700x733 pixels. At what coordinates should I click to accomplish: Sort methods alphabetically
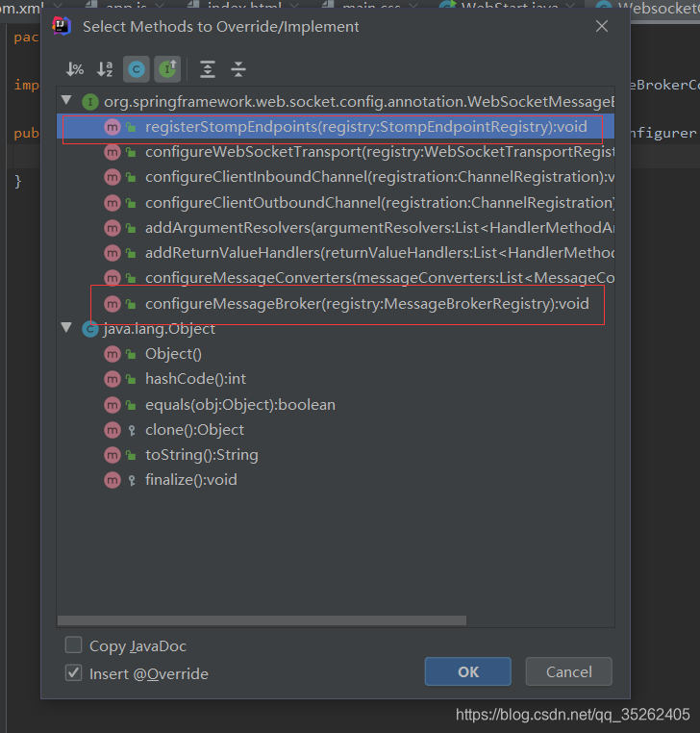tap(105, 69)
